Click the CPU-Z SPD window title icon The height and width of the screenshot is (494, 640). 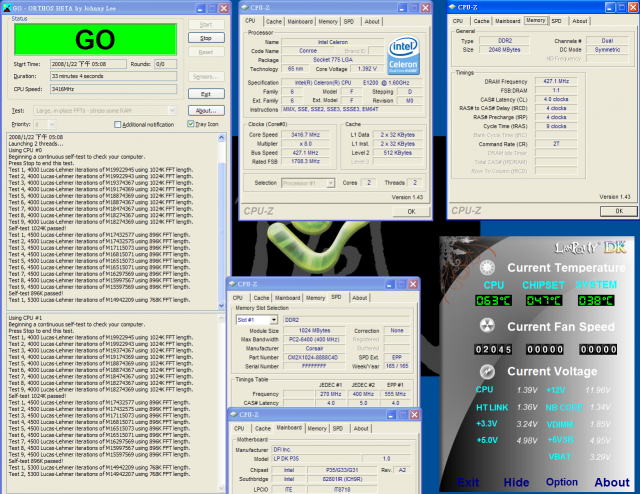click(232, 284)
